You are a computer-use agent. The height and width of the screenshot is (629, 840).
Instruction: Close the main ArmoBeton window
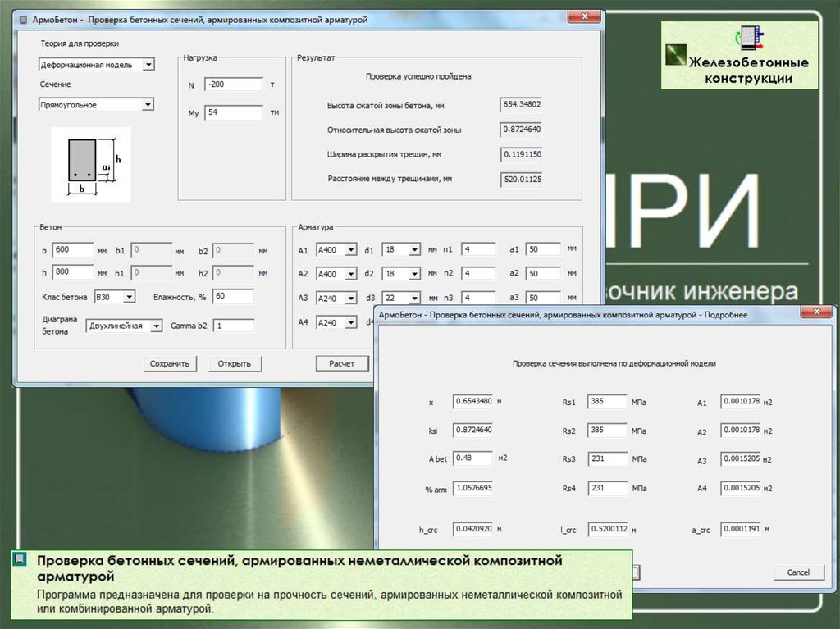586,18
